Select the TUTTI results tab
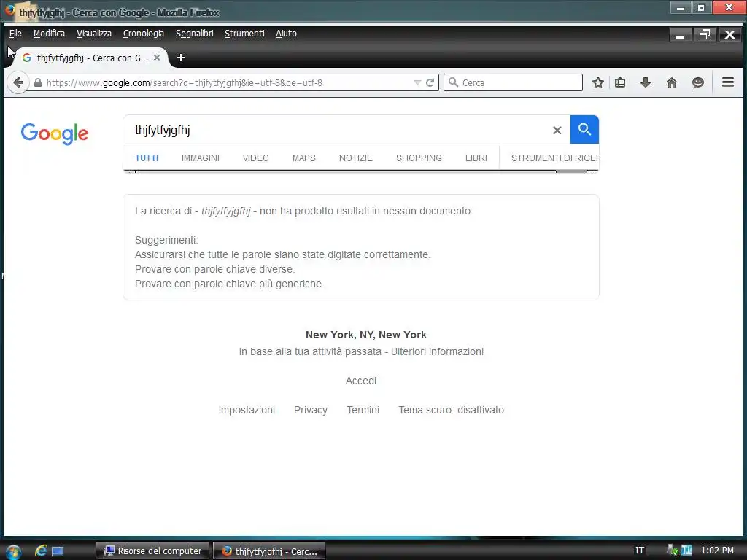 [147, 158]
